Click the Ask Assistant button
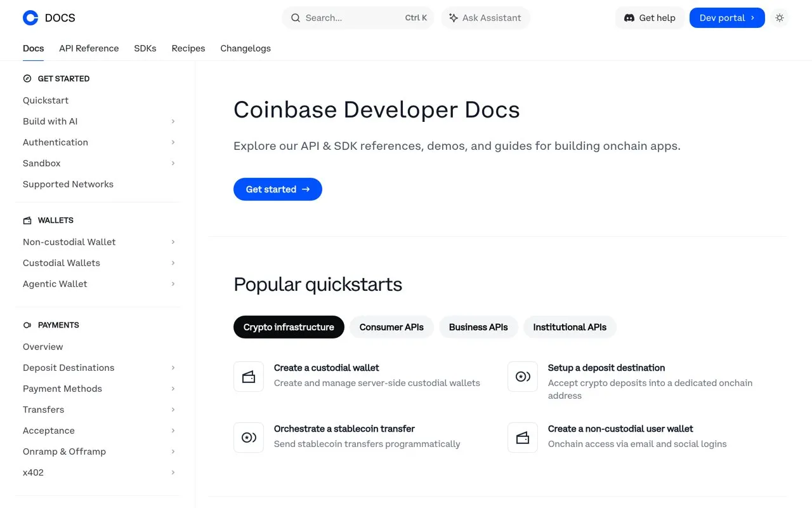812x508 pixels. pyautogui.click(x=485, y=18)
